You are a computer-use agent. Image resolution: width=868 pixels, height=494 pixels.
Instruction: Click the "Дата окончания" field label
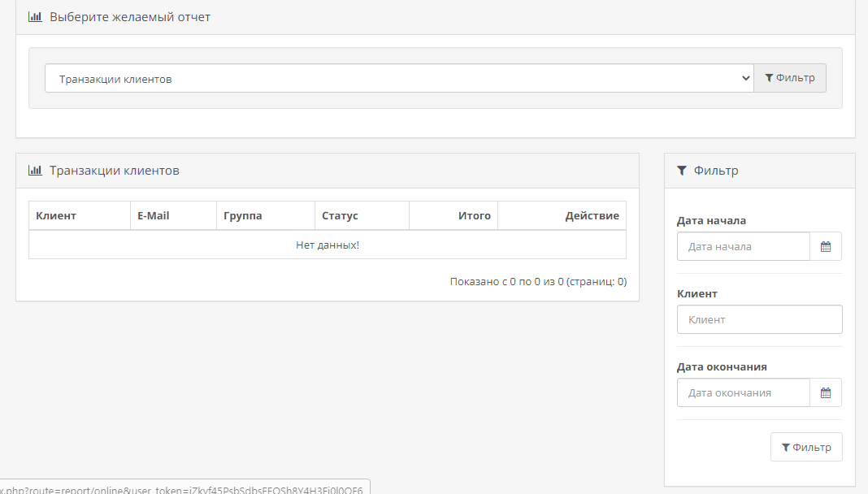722,366
